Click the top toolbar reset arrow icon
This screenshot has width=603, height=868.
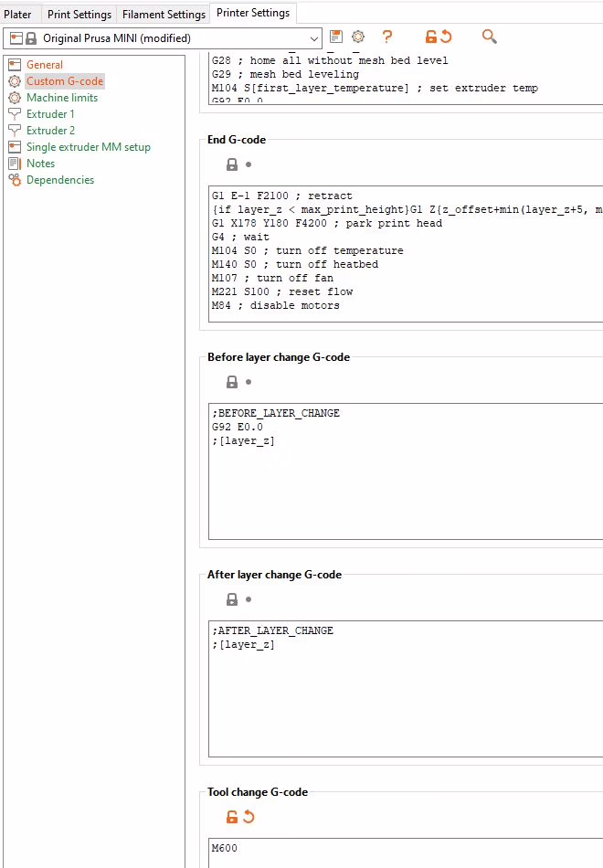pos(446,37)
